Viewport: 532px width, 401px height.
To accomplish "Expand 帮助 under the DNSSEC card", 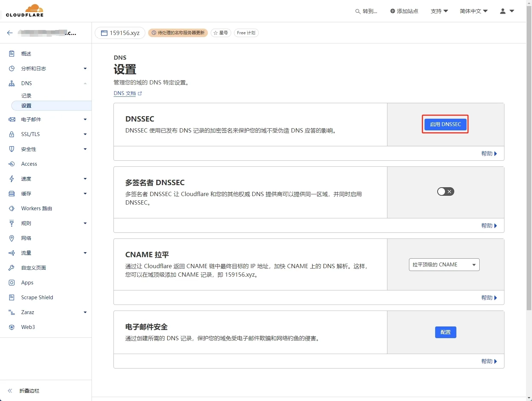I will click(489, 154).
